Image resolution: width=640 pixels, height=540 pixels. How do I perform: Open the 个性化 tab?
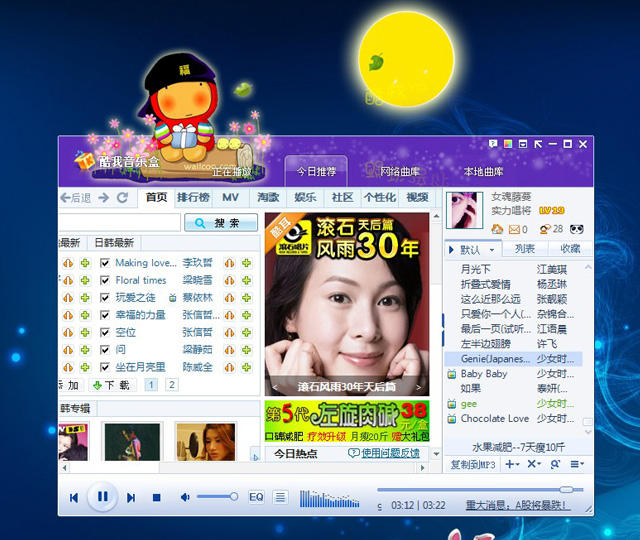point(380,198)
